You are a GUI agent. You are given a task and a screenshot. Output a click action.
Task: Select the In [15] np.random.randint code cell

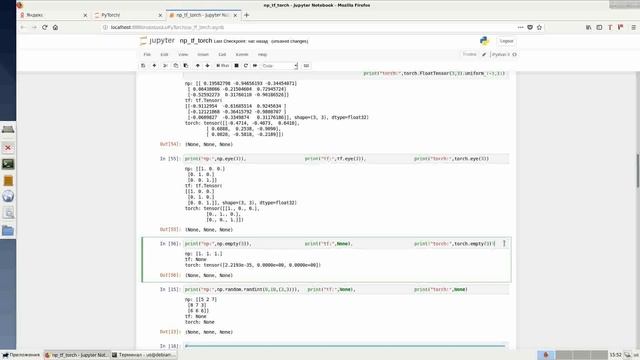coord(346,289)
